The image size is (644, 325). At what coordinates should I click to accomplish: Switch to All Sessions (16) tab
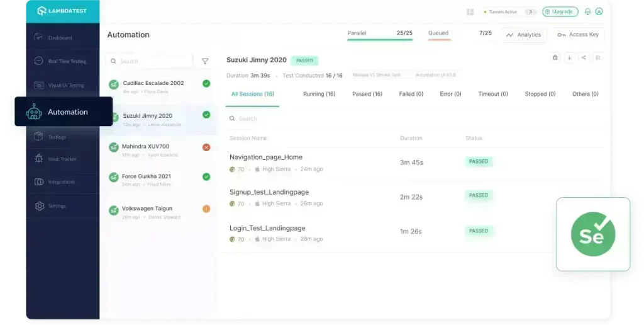(253, 94)
